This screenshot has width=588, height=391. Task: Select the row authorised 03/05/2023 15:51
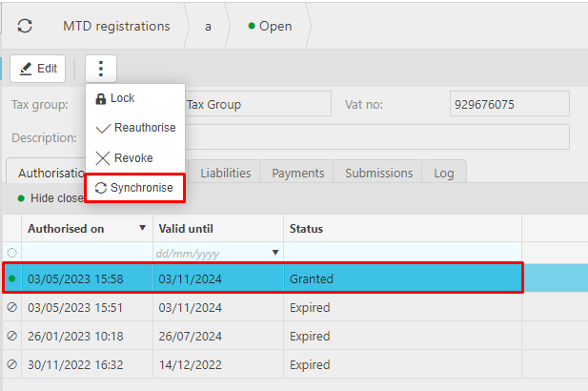pos(262,307)
